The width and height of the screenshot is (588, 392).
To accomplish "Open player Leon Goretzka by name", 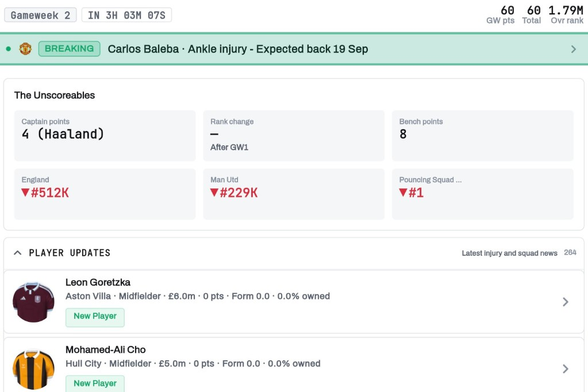I will (x=98, y=282).
